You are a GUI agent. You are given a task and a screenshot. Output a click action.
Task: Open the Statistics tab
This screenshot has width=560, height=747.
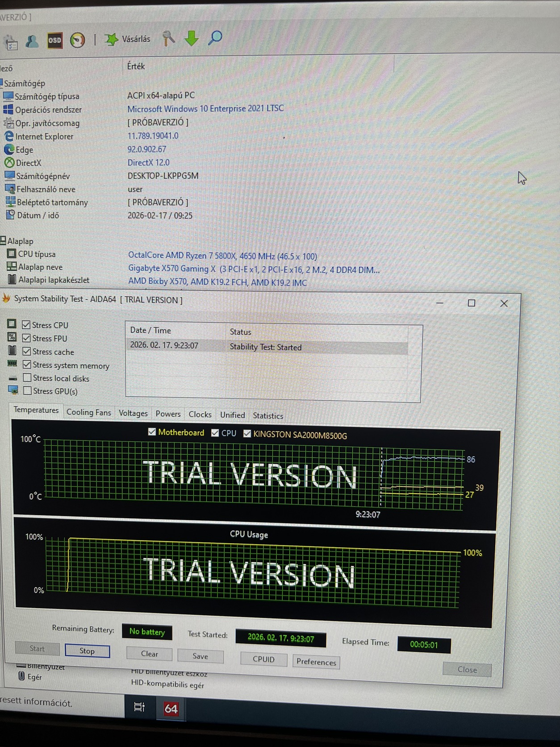(268, 416)
